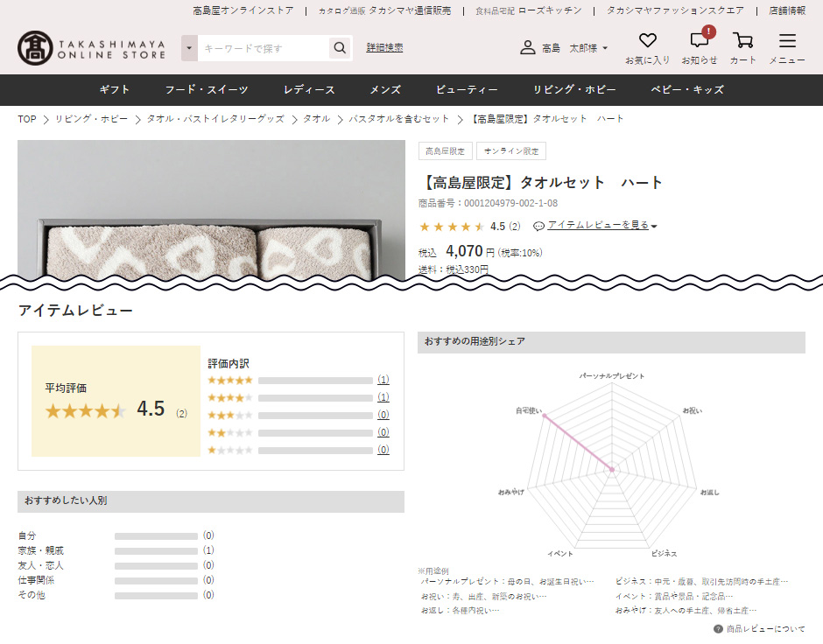Open タカシマヤファッションスクエア link
823x644 pixels.
tap(675, 10)
